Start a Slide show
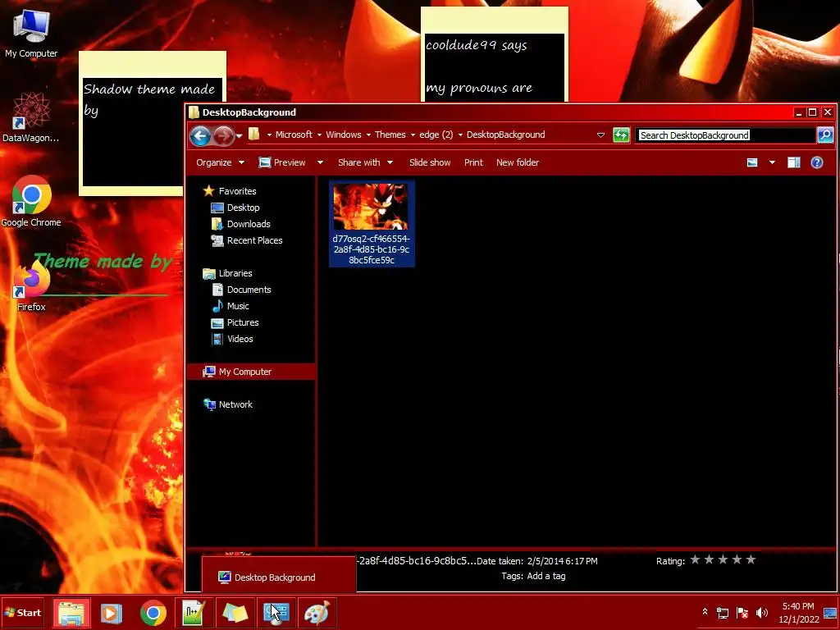The image size is (840, 630). pos(430,162)
